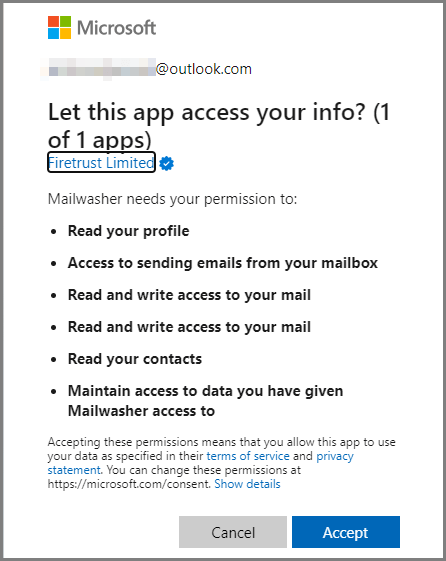Open the Firetrust Limited publisher link
Viewport: 446px width, 561px height.
point(101,162)
